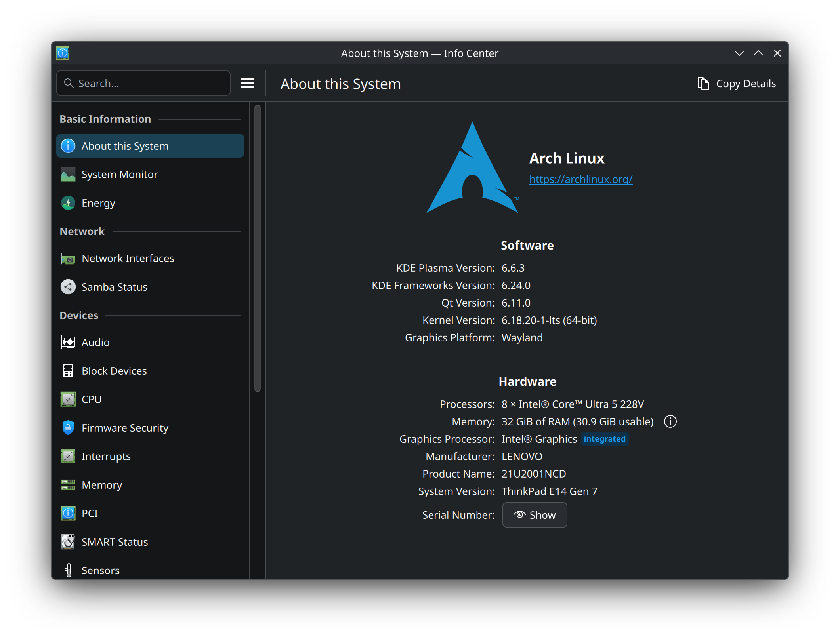The height and width of the screenshot is (640, 840).
Task: Click the Copy Details document icon
Action: (703, 83)
